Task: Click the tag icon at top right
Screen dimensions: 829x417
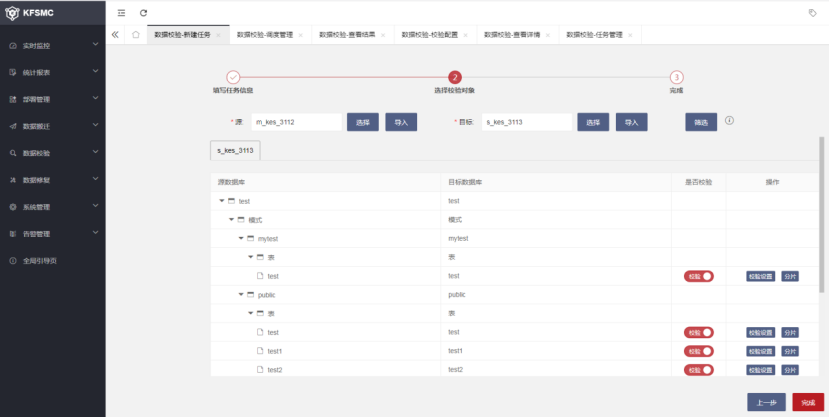Action: click(x=813, y=13)
